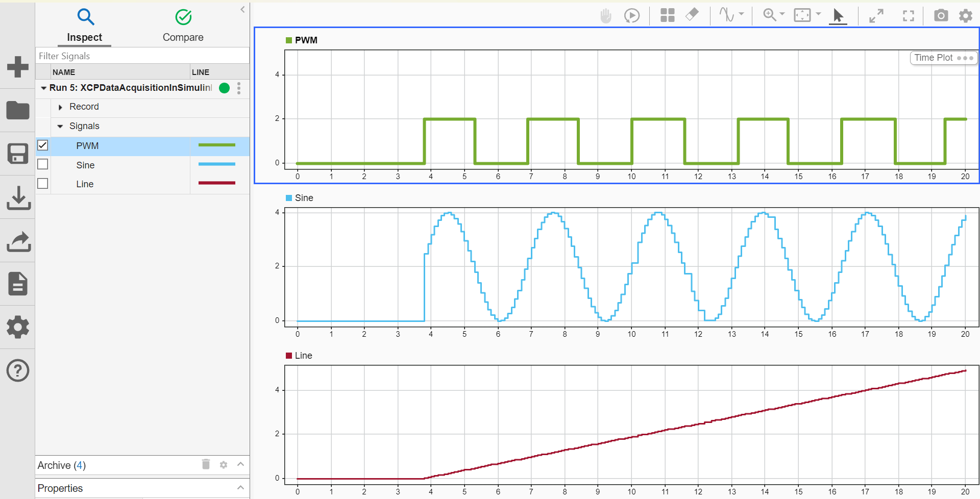This screenshot has width=980, height=499.
Task: Click the left sidebar export share icon
Action: (x=18, y=241)
